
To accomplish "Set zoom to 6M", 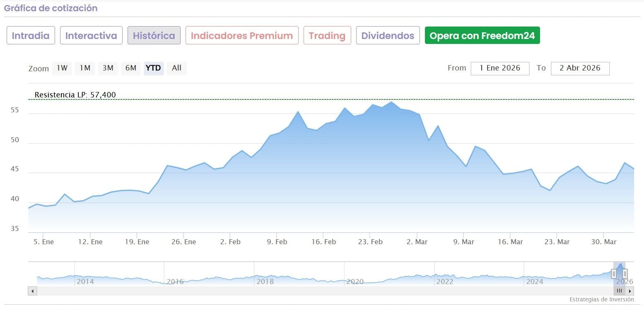I will pyautogui.click(x=130, y=68).
